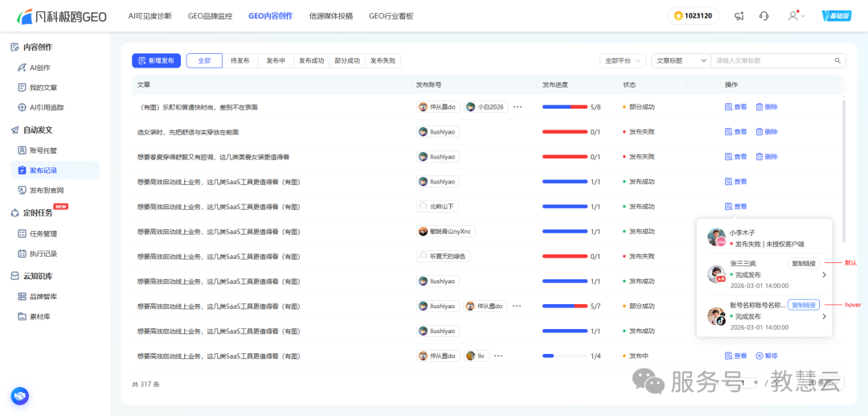
Task: Pause the record in 发布中 status
Action: tap(767, 356)
